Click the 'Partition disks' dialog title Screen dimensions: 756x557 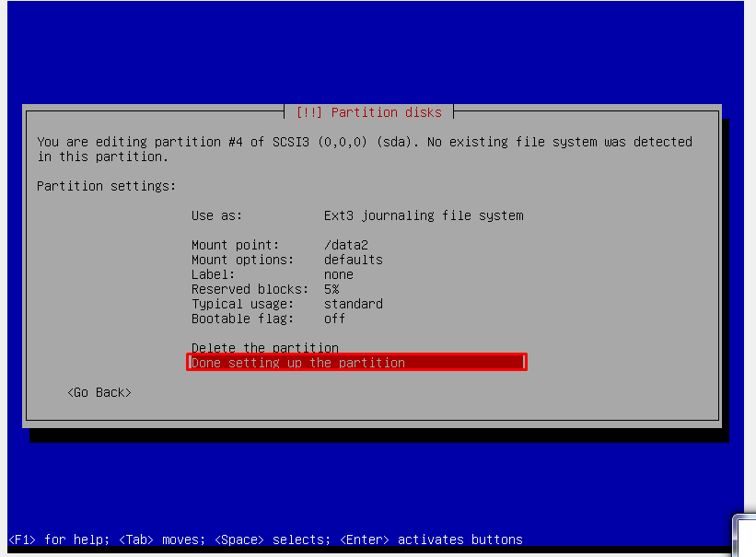(368, 112)
